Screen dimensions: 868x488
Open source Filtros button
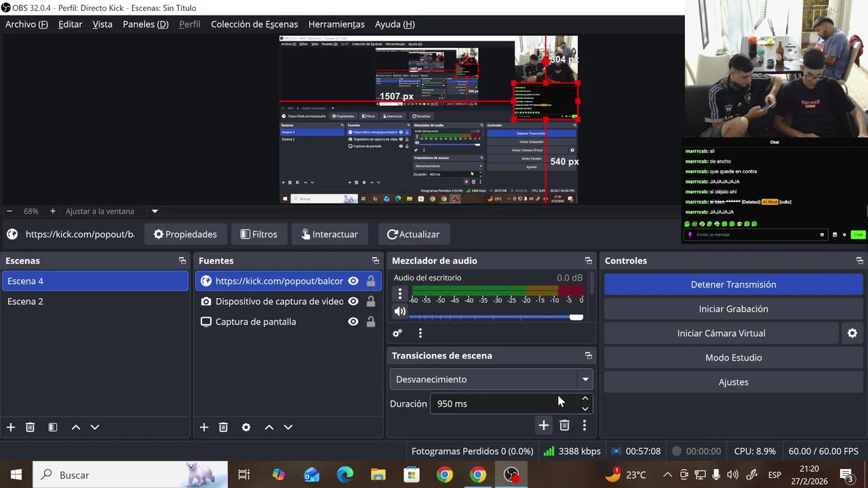[x=259, y=235]
